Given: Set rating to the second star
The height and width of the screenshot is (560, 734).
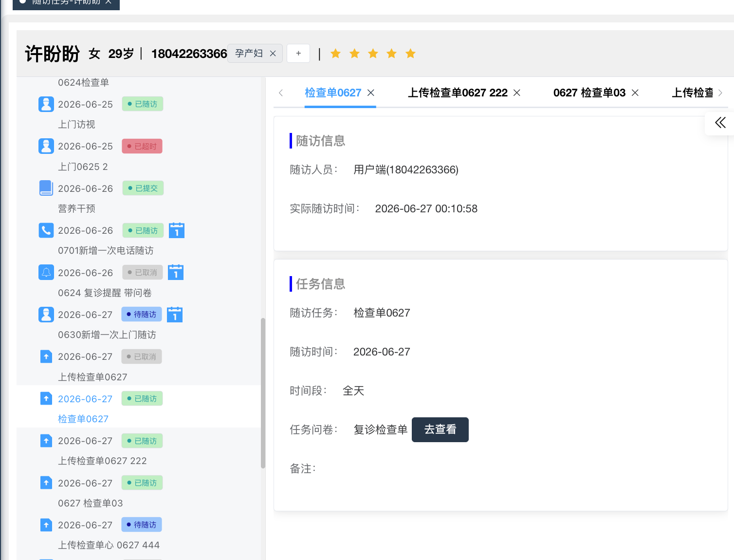Looking at the screenshot, I should pyautogui.click(x=354, y=54).
